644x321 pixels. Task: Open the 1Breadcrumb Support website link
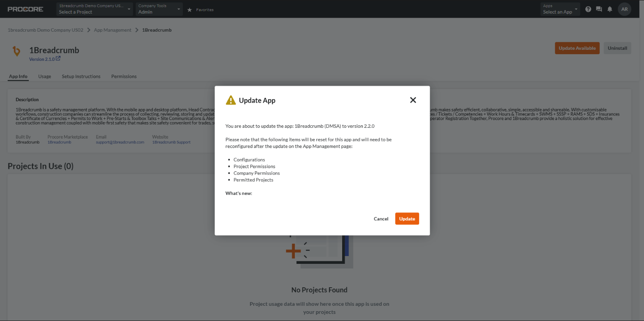pyautogui.click(x=171, y=142)
